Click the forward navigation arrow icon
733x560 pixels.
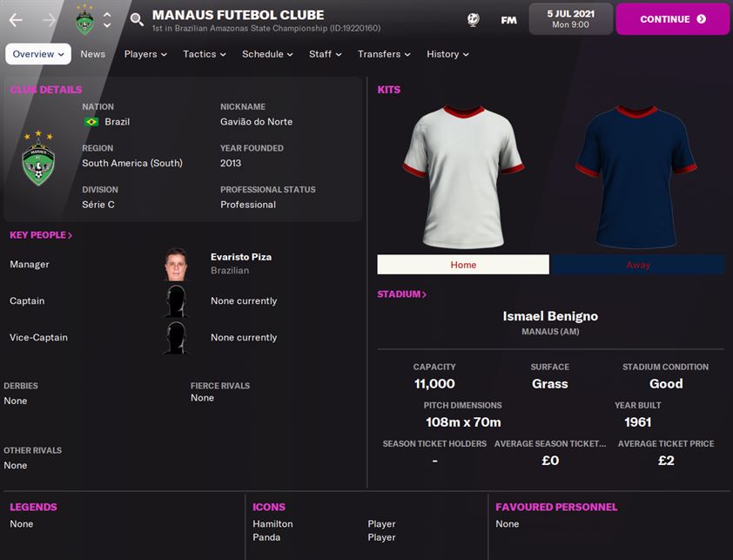click(x=49, y=20)
